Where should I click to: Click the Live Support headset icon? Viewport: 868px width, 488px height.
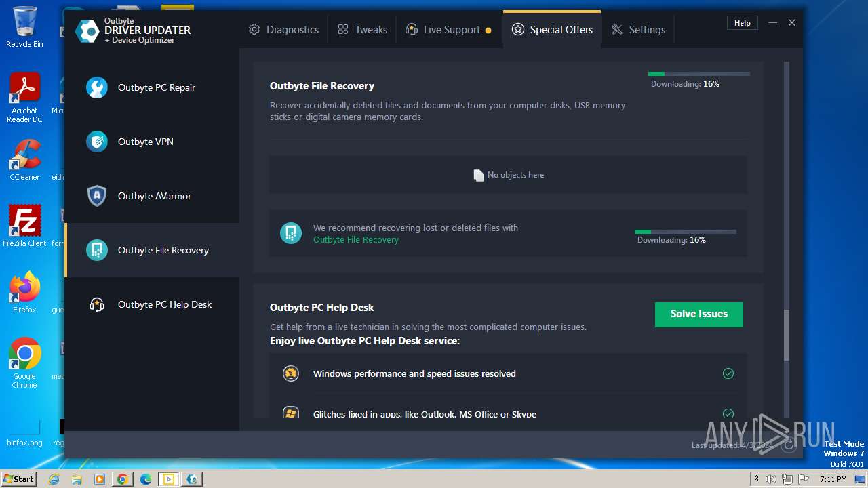pyautogui.click(x=411, y=30)
